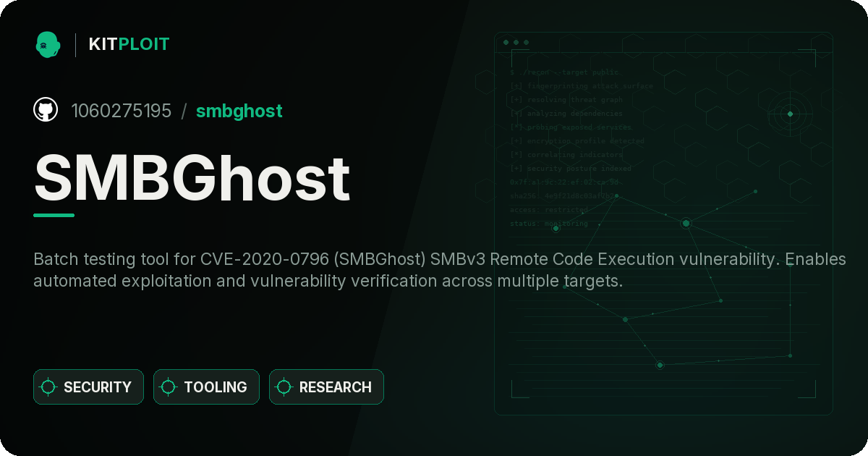
Task: Click the recon --target public command line
Action: (x=565, y=72)
